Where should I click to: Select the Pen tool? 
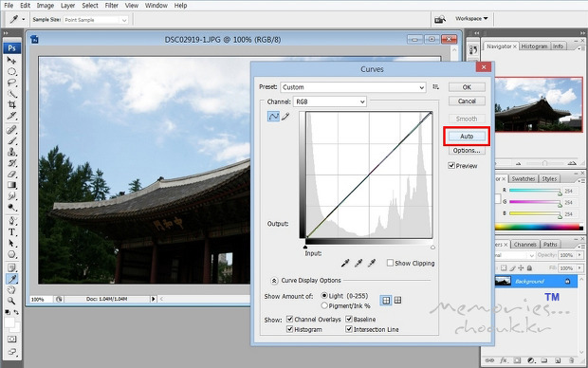click(11, 221)
